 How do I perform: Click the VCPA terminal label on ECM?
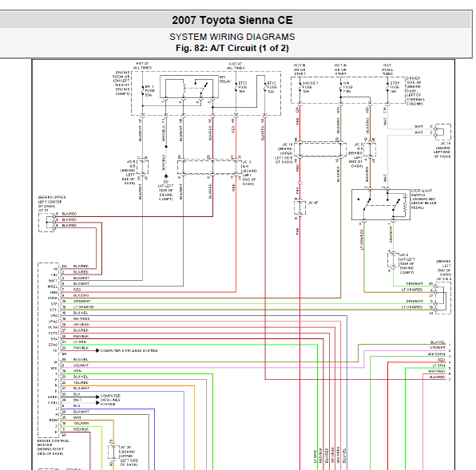click(53, 327)
